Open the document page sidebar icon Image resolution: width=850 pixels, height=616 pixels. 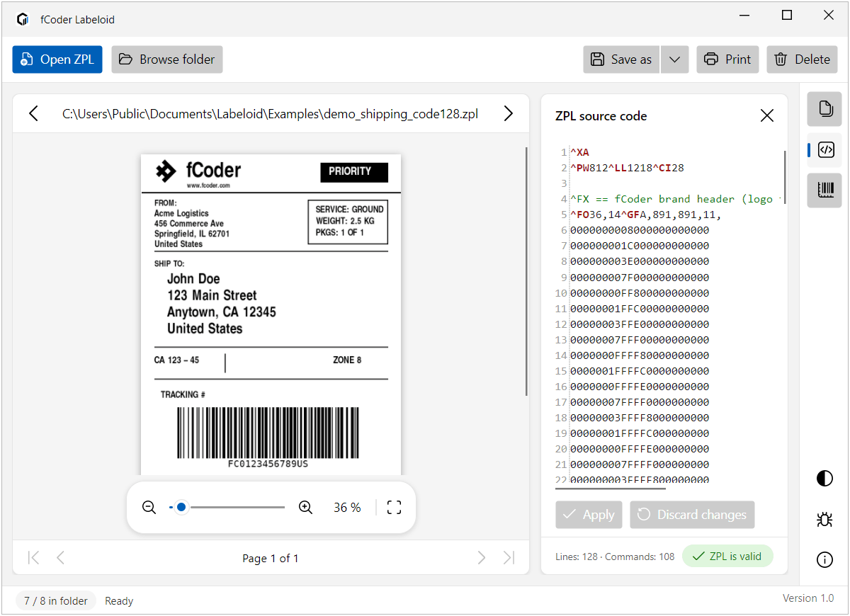824,109
